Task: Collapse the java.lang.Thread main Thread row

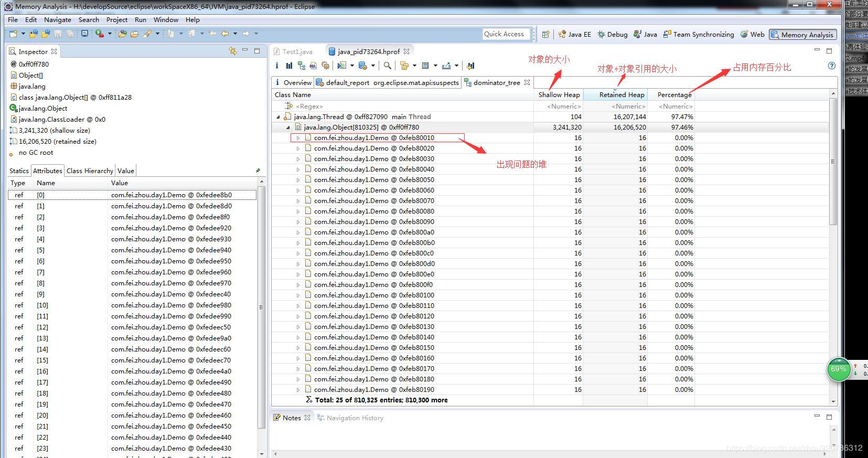Action: [x=278, y=117]
